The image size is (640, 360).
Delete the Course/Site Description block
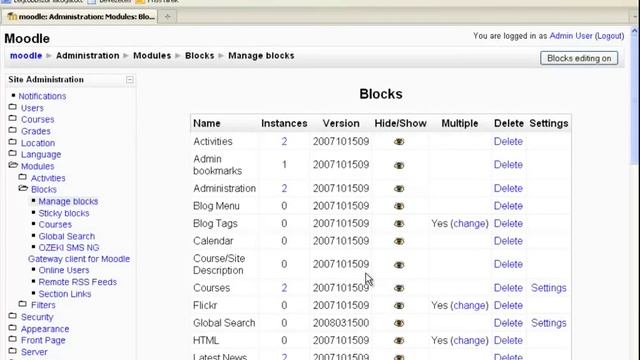coord(508,264)
